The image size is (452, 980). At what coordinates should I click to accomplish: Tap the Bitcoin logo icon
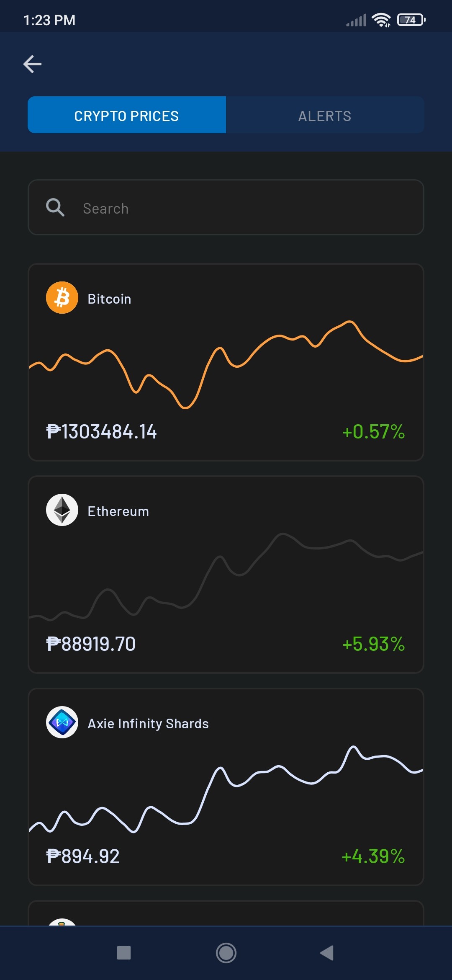coord(62,298)
